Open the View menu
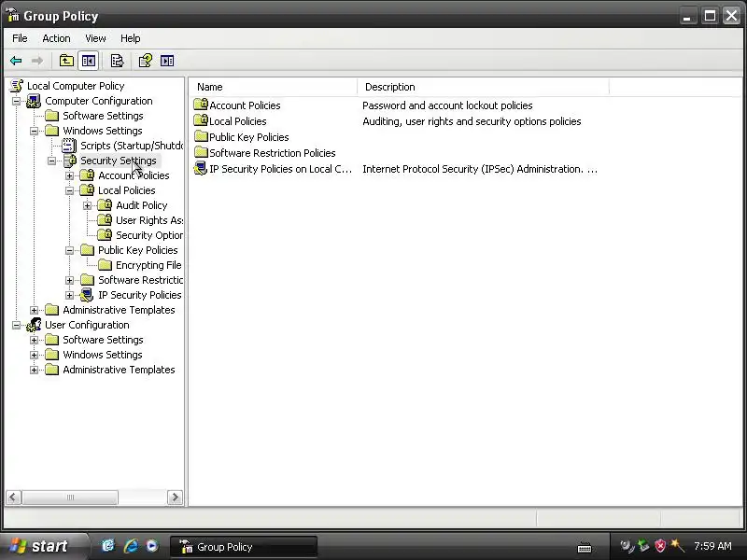Viewport: 747px width, 560px height. pos(95,38)
